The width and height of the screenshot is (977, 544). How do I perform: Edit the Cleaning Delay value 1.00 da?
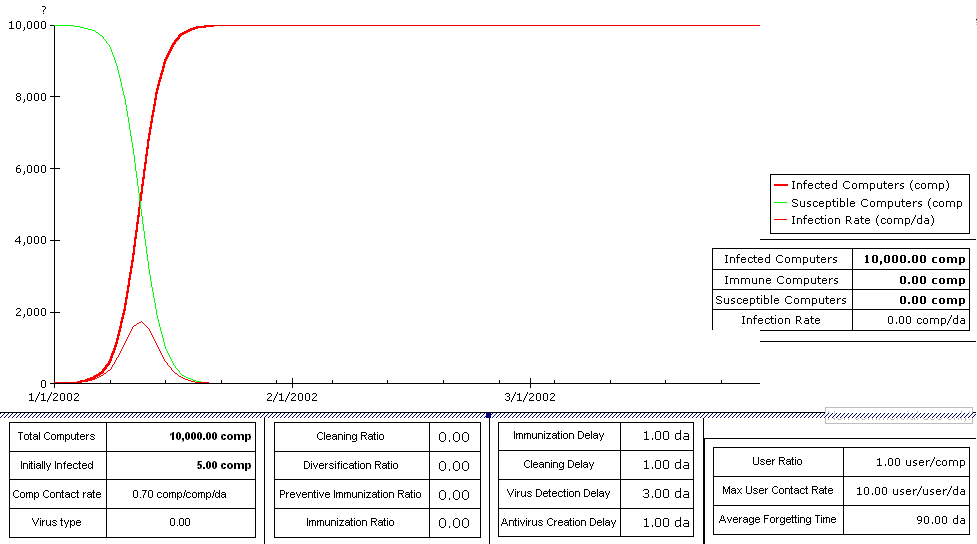tap(657, 464)
